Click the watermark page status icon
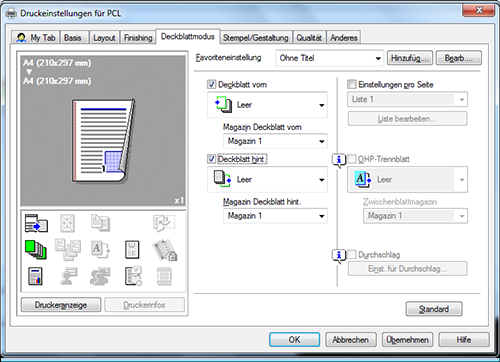 (132, 250)
